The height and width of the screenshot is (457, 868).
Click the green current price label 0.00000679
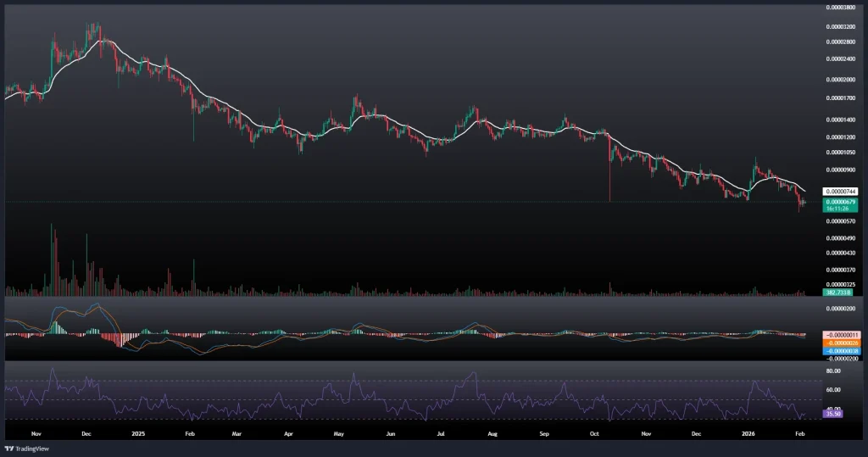(x=840, y=203)
